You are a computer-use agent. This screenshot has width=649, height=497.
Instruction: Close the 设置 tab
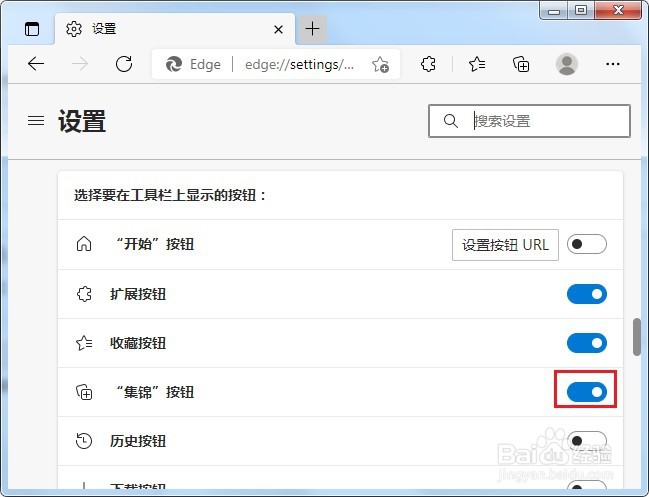tap(279, 29)
